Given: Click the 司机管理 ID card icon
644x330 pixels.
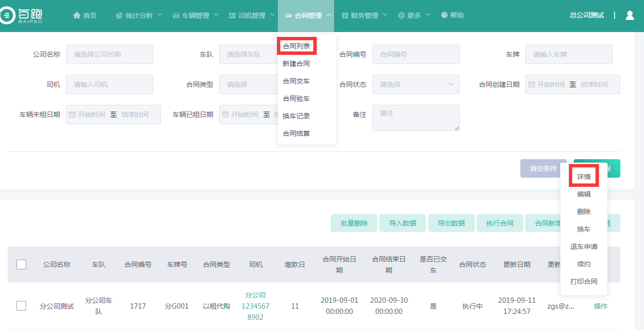Looking at the screenshot, I should 232,16.
